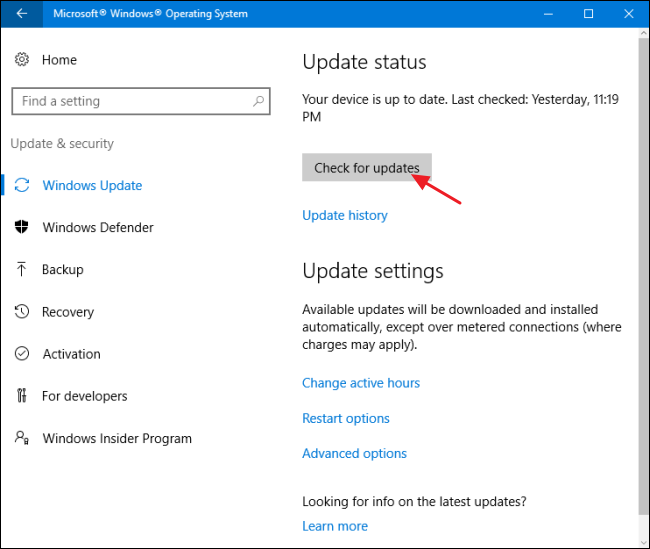Open For developers settings
The width and height of the screenshot is (650, 549).
click(x=85, y=396)
